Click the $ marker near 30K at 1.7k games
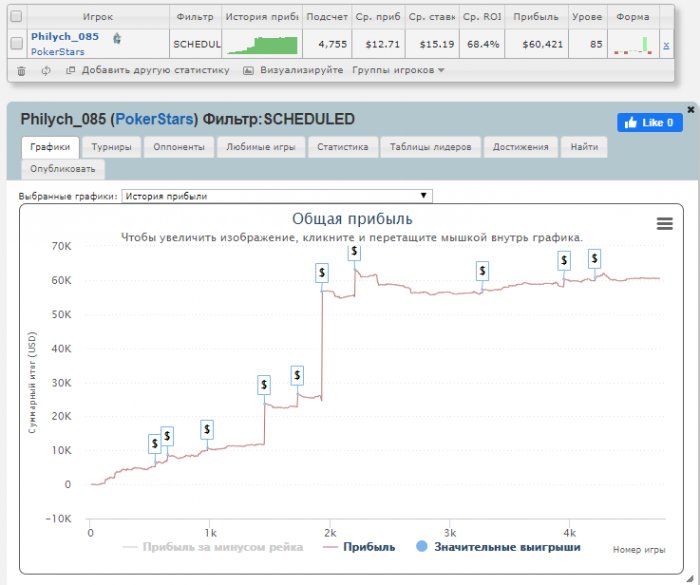This screenshot has width=700, height=585. [x=297, y=375]
